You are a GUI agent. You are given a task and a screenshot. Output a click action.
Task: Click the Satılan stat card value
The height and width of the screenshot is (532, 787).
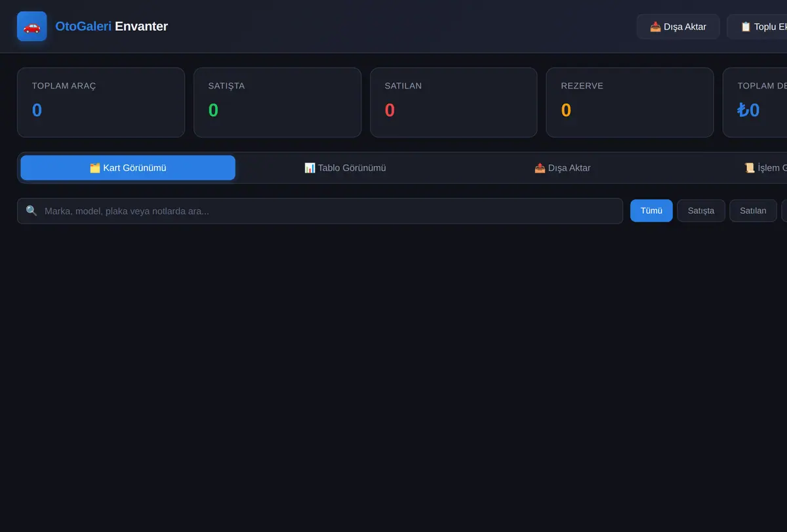(x=390, y=110)
